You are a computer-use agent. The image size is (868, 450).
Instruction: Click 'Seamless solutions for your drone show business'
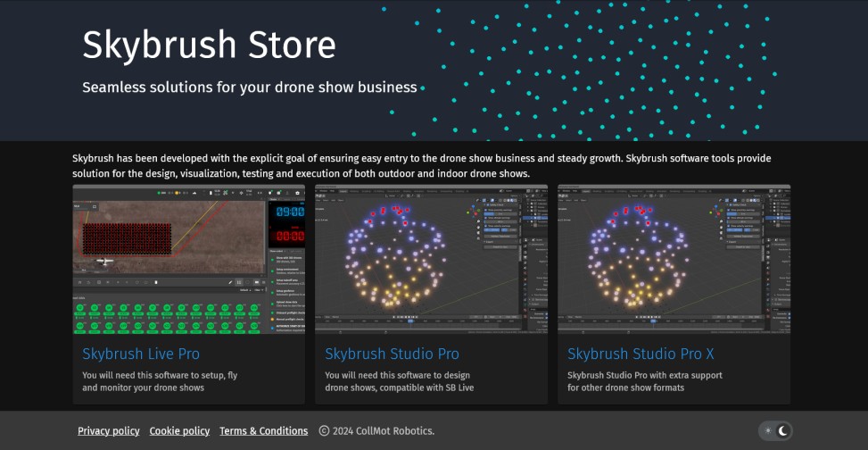(250, 87)
